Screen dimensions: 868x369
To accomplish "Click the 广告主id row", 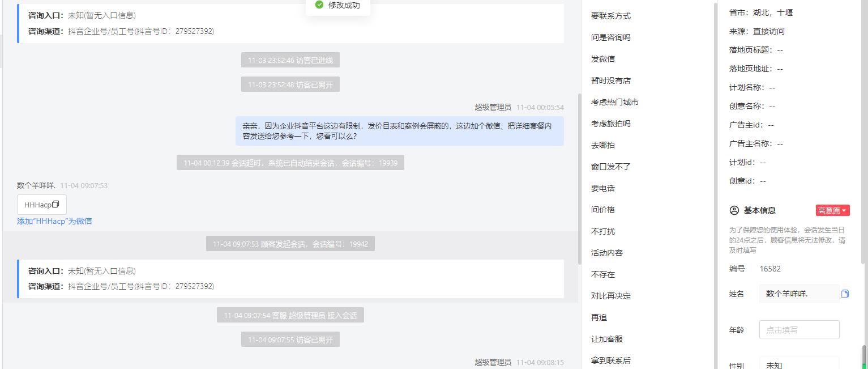I will [751, 125].
